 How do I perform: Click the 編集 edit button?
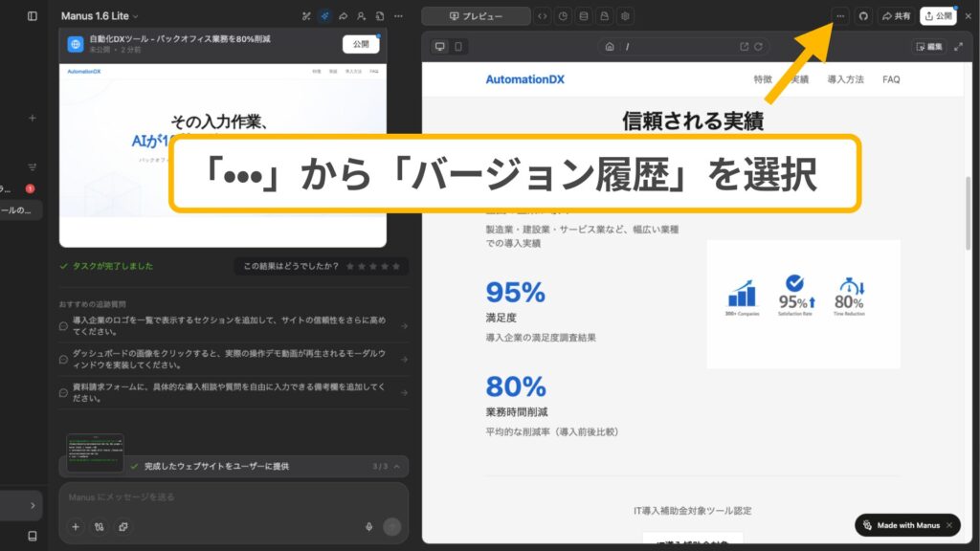[929, 47]
